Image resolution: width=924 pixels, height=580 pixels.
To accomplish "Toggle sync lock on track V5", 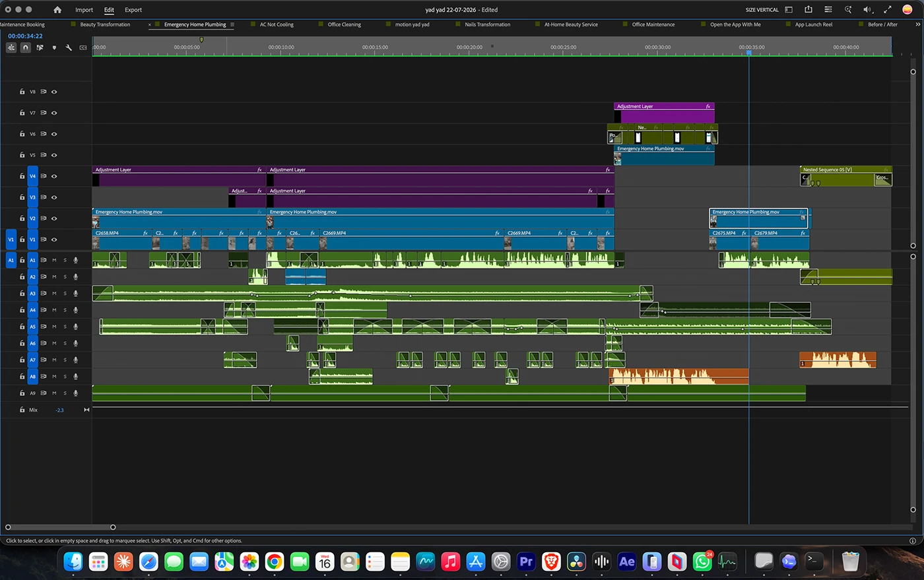I will pos(44,155).
